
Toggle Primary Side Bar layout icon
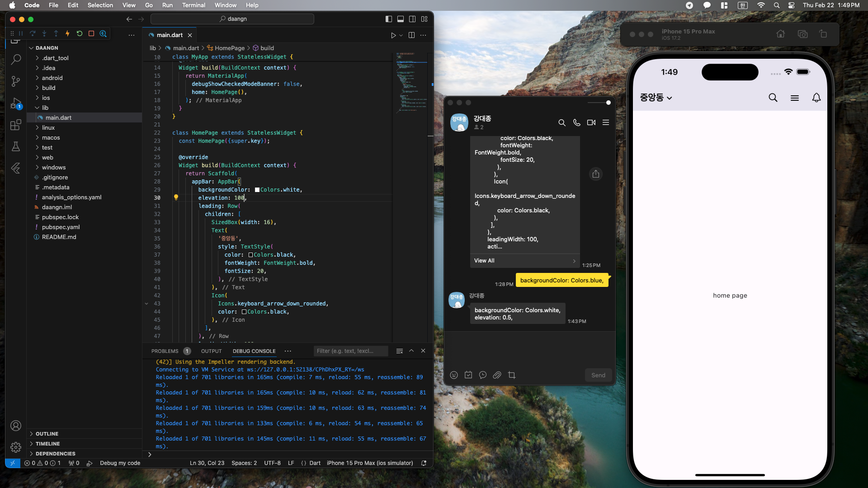[389, 19]
